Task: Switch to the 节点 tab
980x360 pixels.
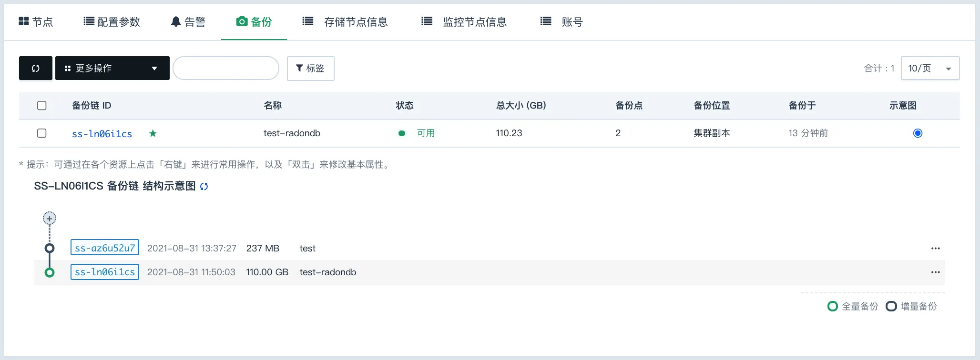Action: (x=36, y=21)
